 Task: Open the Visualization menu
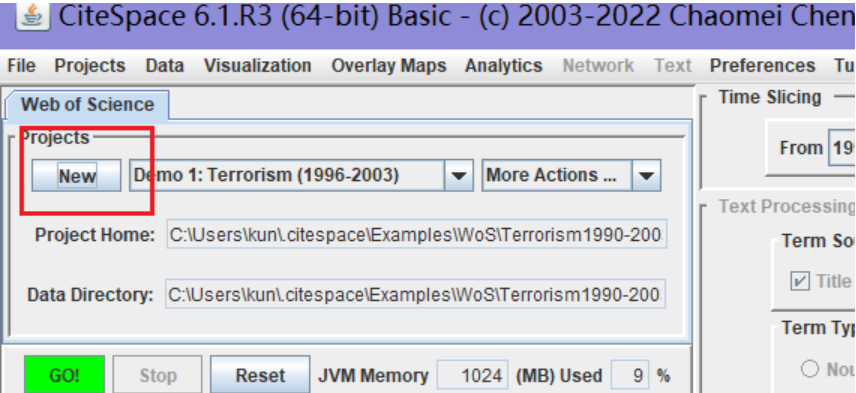tap(258, 66)
